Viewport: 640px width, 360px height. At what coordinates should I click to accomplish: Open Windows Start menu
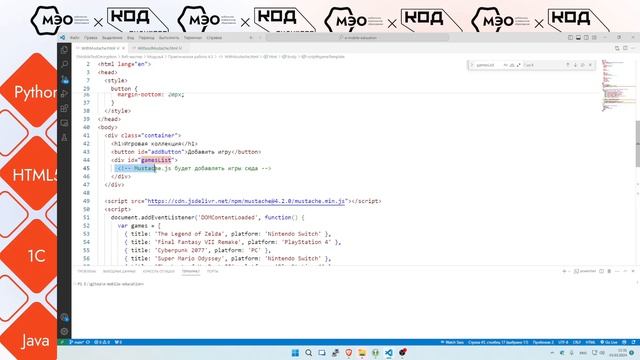(295, 353)
